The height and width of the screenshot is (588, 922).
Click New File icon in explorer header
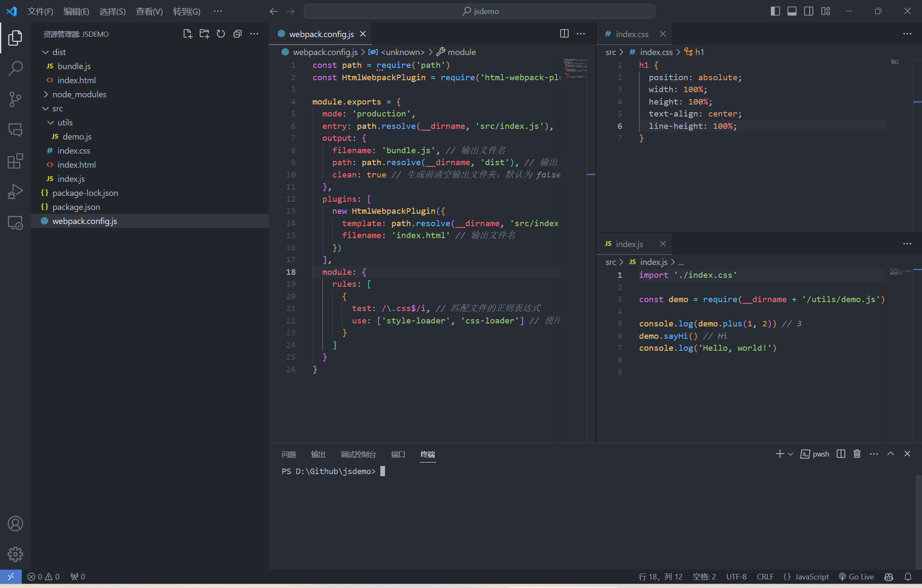point(187,34)
